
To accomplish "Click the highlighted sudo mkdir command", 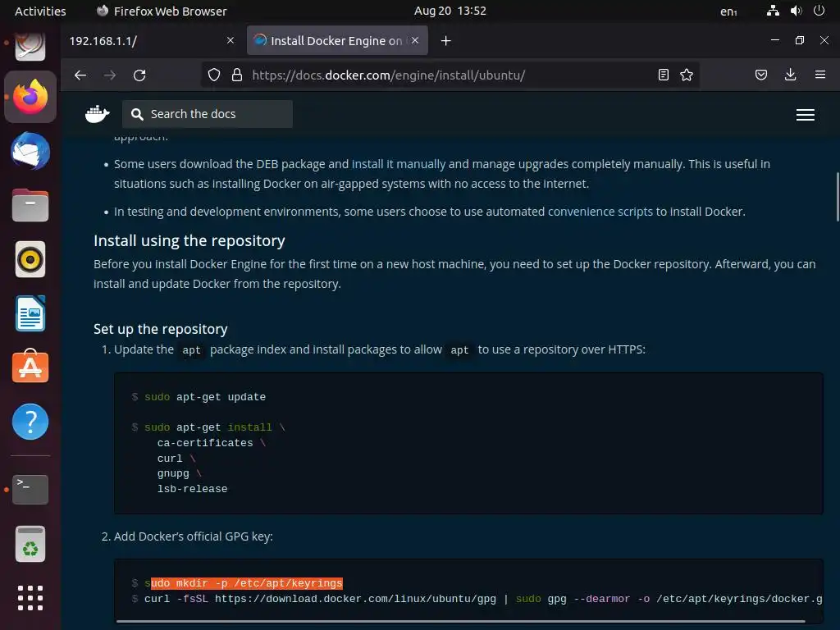I will coord(244,583).
